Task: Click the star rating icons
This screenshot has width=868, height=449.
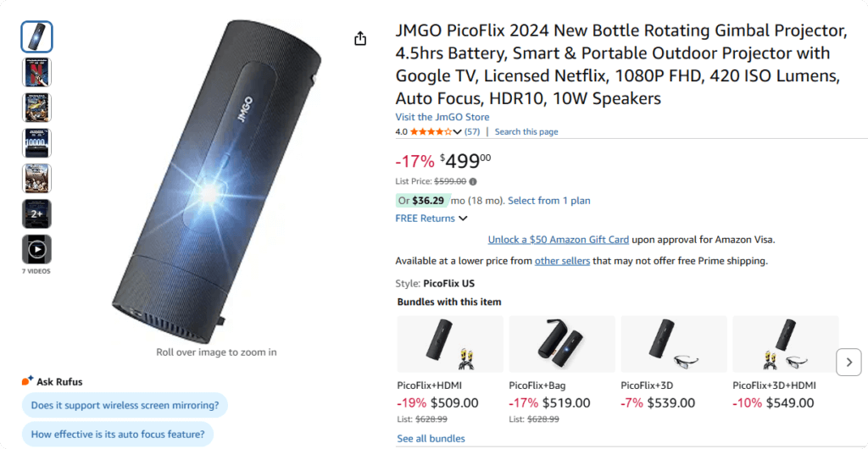Action: (x=431, y=132)
